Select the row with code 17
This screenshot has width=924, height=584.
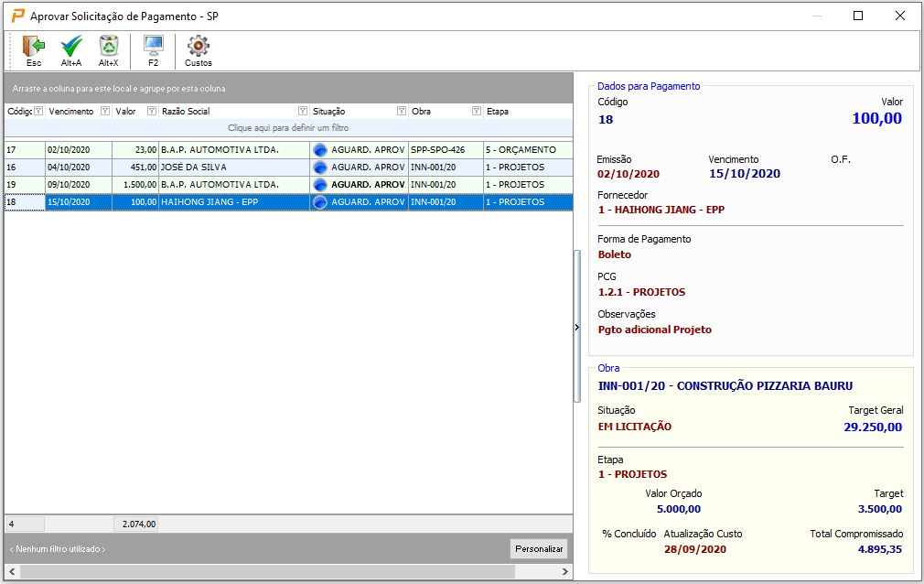click(x=288, y=150)
